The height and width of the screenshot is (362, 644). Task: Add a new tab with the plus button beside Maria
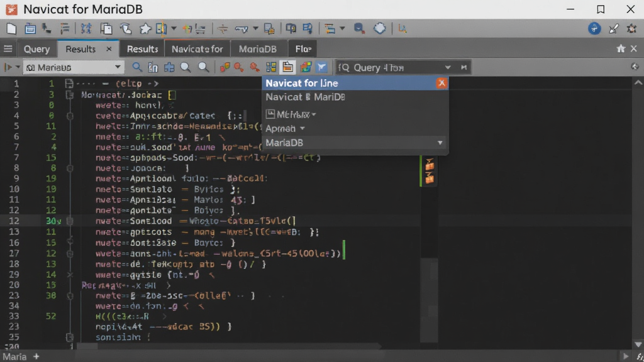click(x=36, y=357)
